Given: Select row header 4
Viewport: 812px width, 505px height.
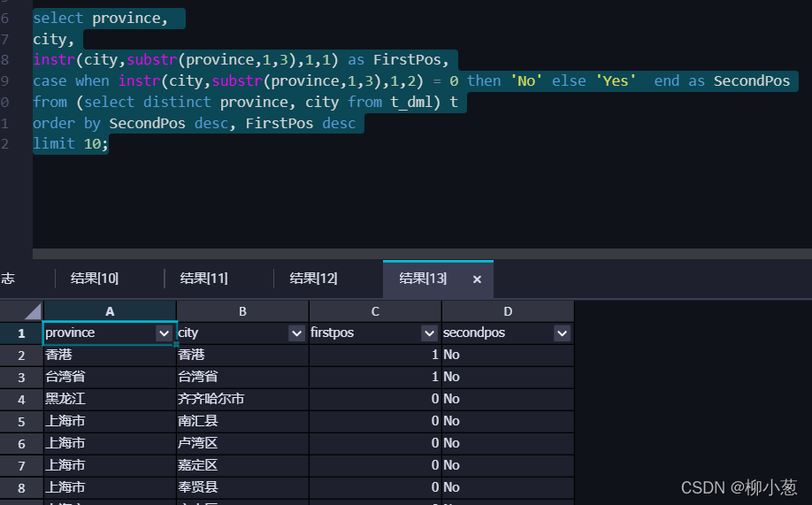Looking at the screenshot, I should click(21, 400).
